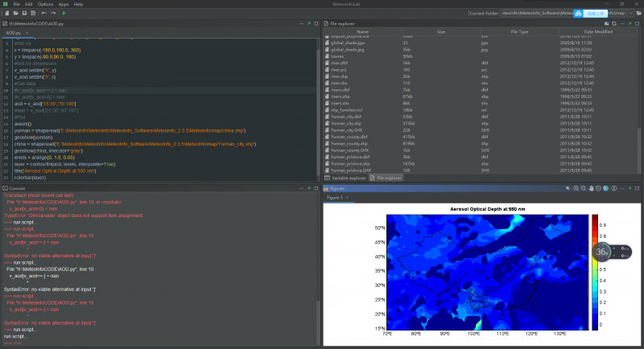This screenshot has height=349, width=644.
Task: Click the New File toolbar icon
Action: coord(6,14)
